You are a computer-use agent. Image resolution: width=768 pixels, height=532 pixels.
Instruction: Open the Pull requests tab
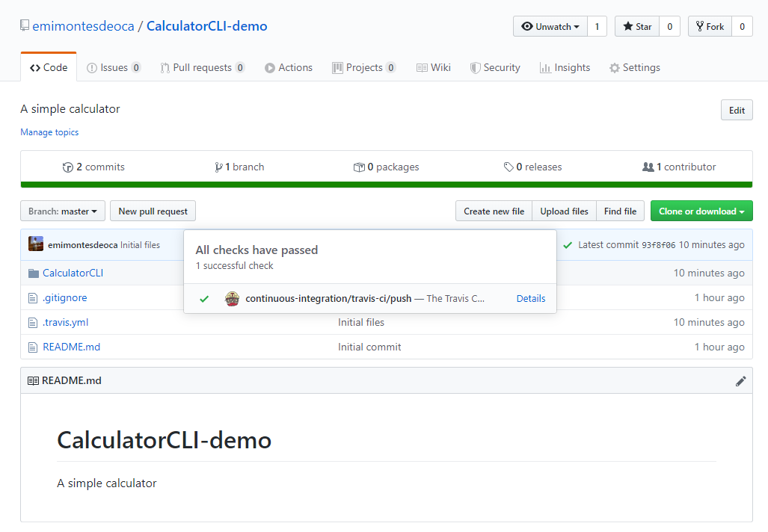(x=202, y=68)
